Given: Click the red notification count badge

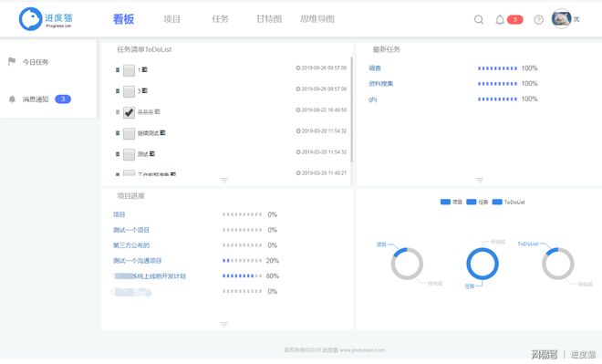Looking at the screenshot, I should [x=514, y=19].
